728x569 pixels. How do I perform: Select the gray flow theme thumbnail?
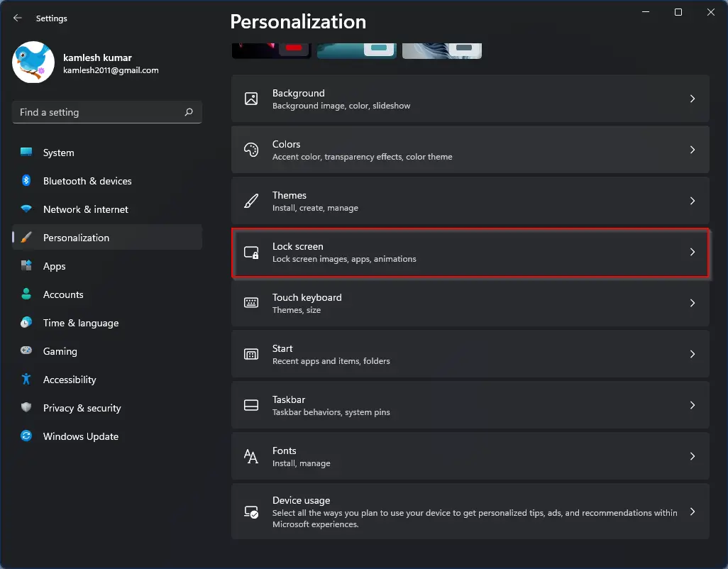click(x=442, y=50)
